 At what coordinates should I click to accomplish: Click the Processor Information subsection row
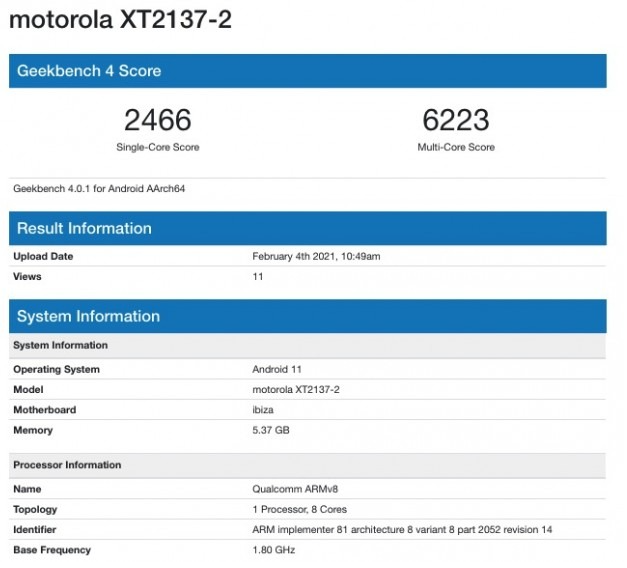point(67,465)
